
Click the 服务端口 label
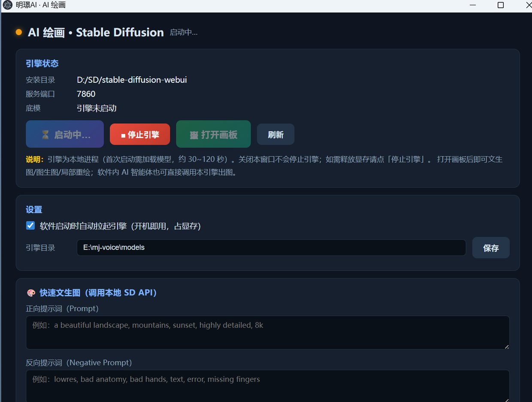click(x=40, y=94)
